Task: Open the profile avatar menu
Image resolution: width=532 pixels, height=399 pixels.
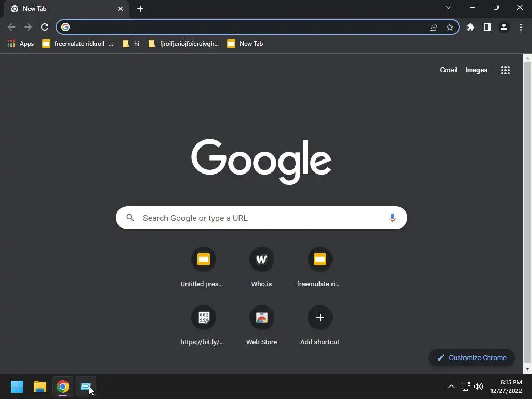Action: [x=504, y=27]
